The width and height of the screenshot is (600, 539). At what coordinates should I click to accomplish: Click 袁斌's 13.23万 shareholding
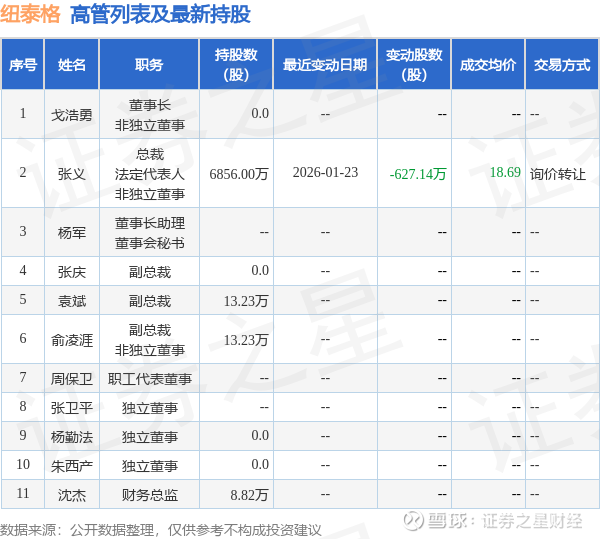point(246,301)
